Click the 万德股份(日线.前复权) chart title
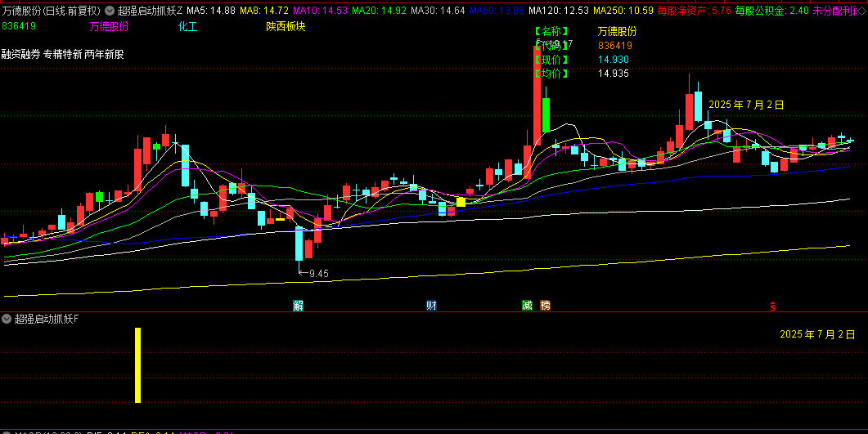Image resolution: width=868 pixels, height=434 pixels. pyautogui.click(x=52, y=11)
